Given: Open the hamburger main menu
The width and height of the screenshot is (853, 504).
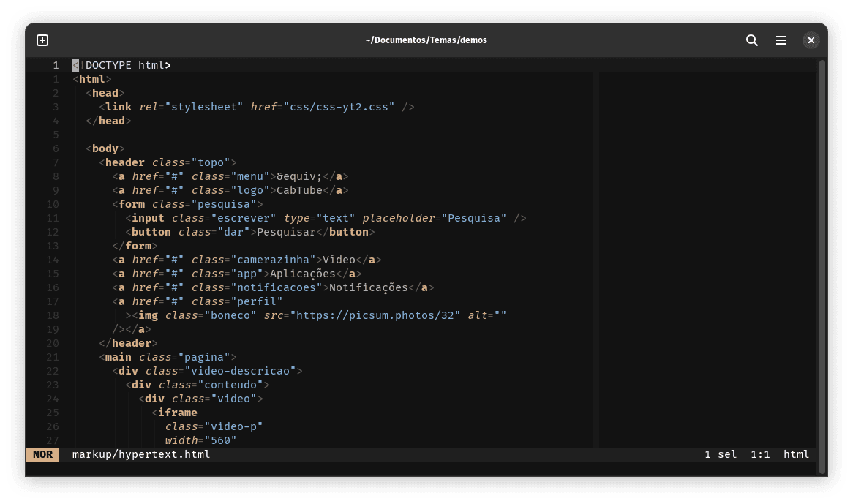Looking at the screenshot, I should coord(781,40).
